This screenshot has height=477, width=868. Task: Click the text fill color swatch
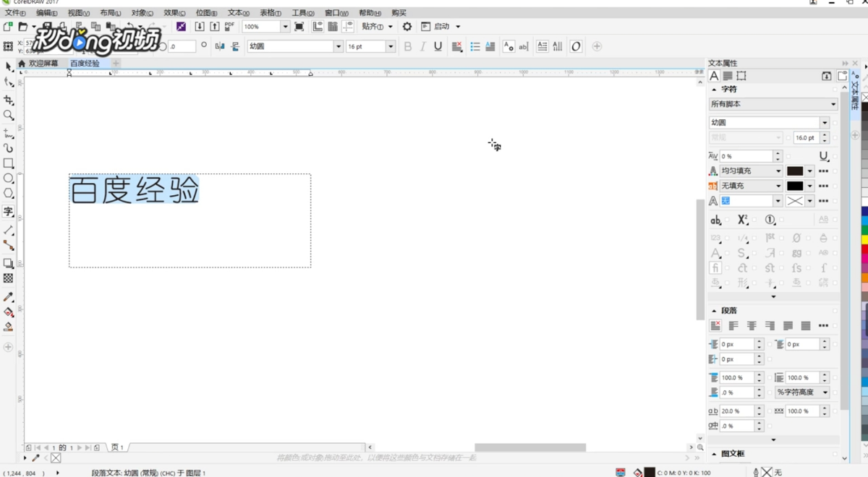(x=795, y=171)
